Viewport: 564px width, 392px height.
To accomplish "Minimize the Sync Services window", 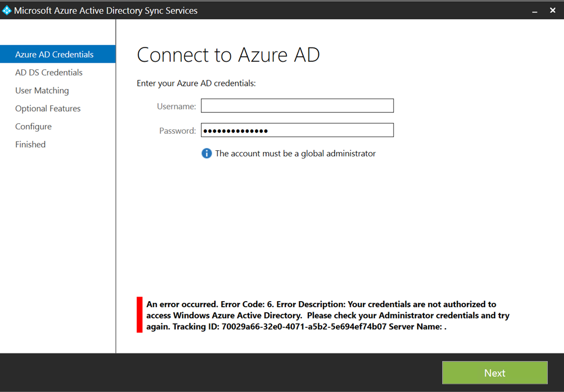I will [534, 10].
